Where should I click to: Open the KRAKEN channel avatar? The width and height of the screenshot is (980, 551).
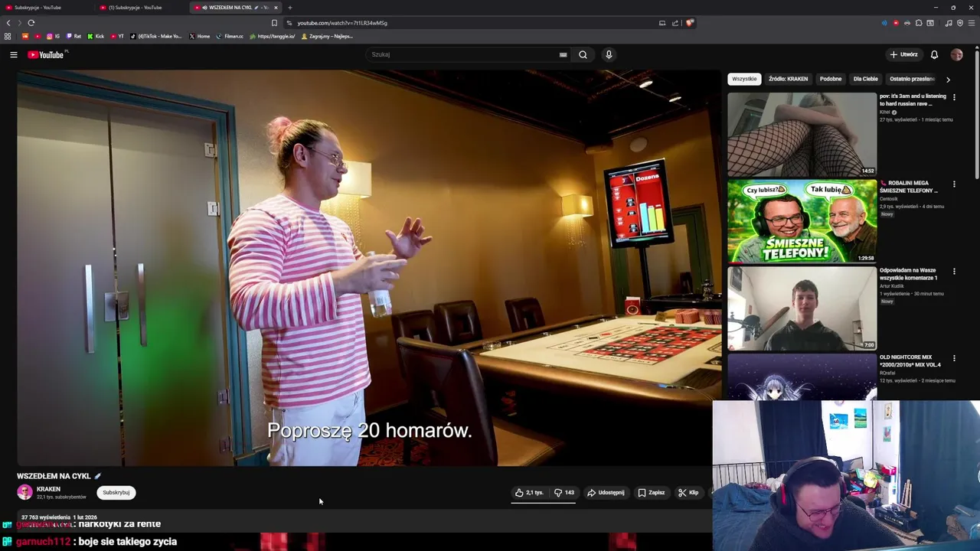(25, 492)
